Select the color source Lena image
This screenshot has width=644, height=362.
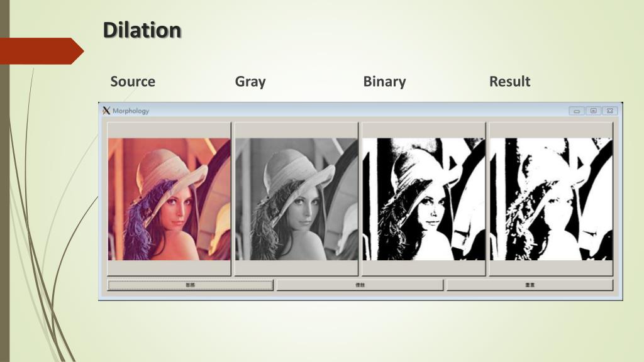click(x=169, y=199)
